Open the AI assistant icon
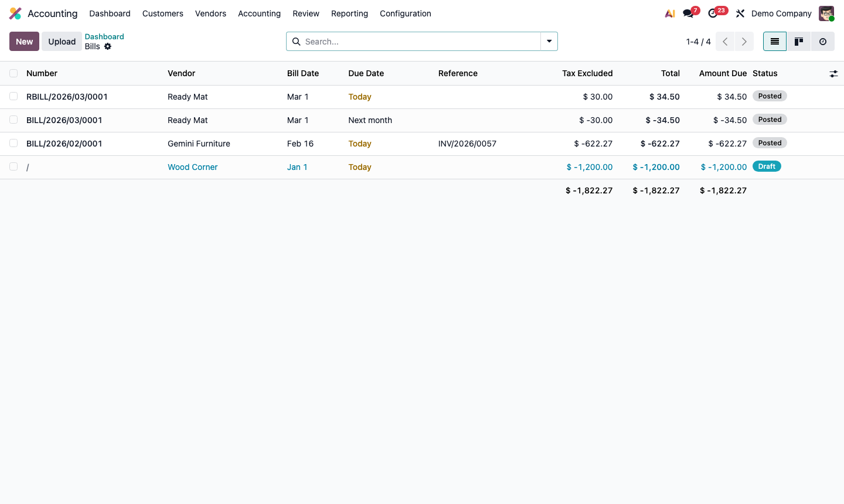The width and height of the screenshot is (844, 504). 669,13
